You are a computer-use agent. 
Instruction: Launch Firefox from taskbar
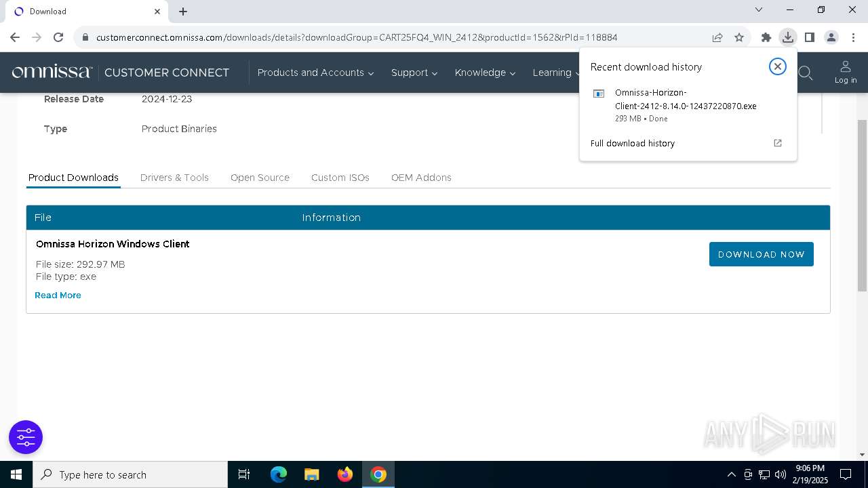345,474
